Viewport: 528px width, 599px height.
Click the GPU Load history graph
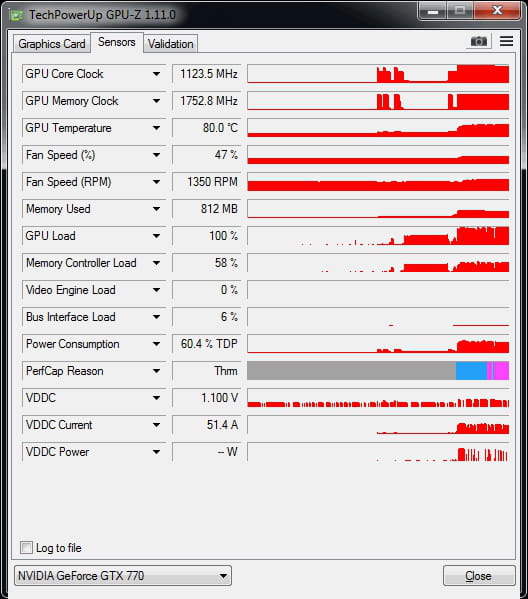point(378,236)
